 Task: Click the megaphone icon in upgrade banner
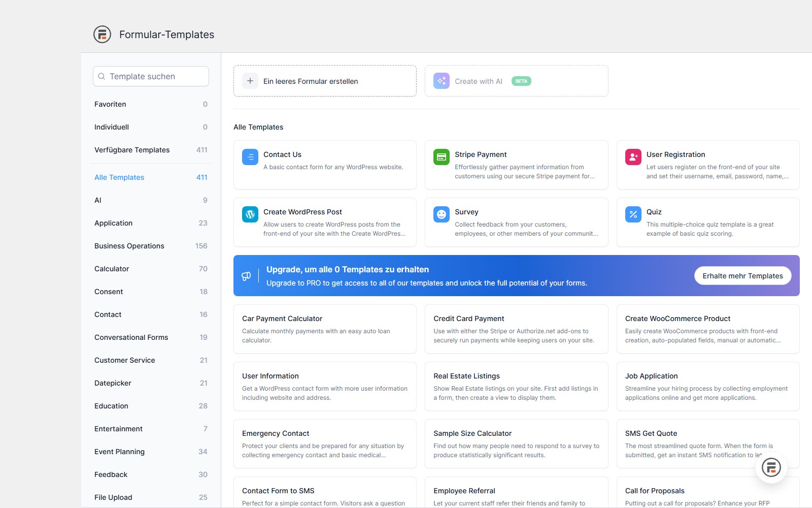pyautogui.click(x=246, y=276)
